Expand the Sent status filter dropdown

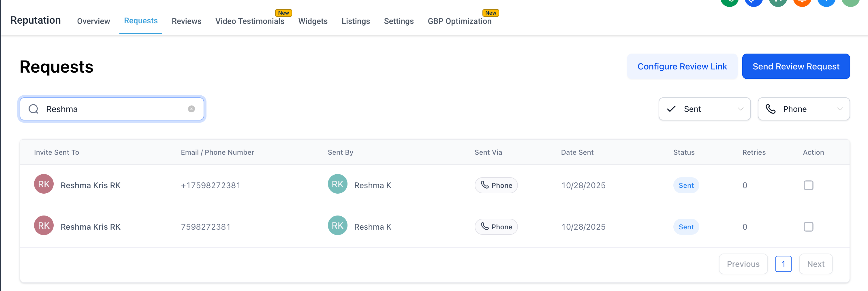tap(704, 109)
